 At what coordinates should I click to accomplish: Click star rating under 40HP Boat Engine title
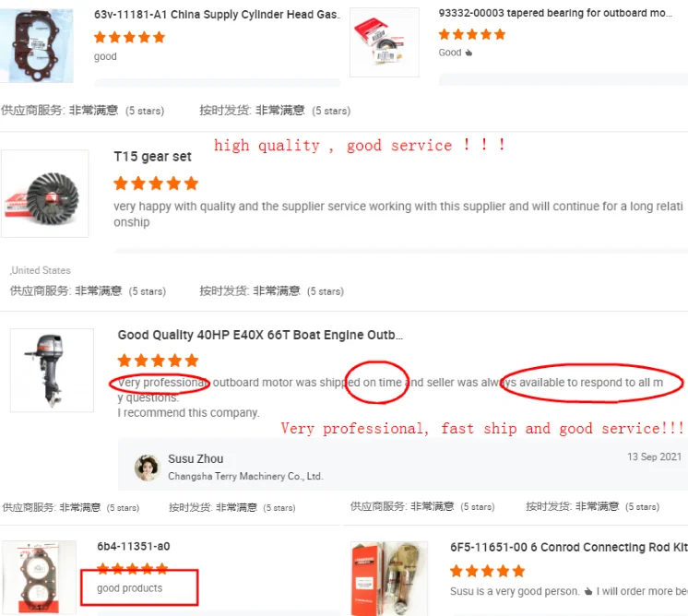tap(158, 361)
